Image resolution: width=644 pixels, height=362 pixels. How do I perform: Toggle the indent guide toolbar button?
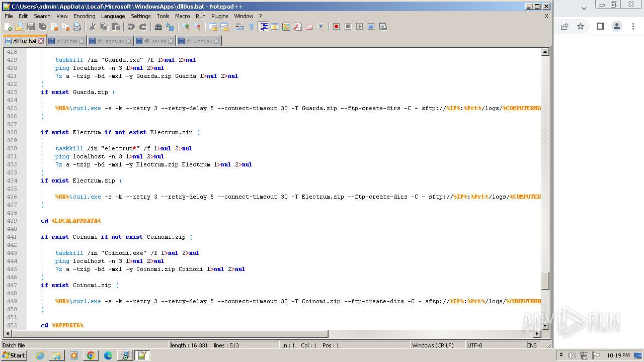(x=263, y=27)
